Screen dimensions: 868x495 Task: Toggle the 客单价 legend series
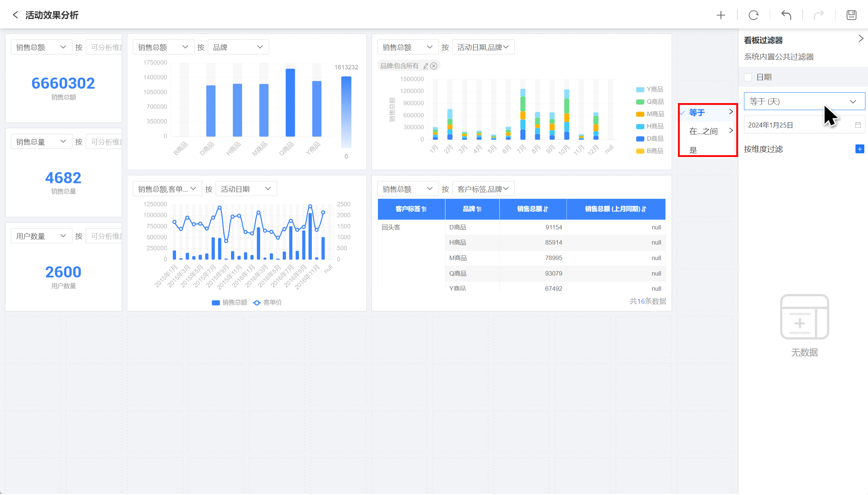point(268,302)
